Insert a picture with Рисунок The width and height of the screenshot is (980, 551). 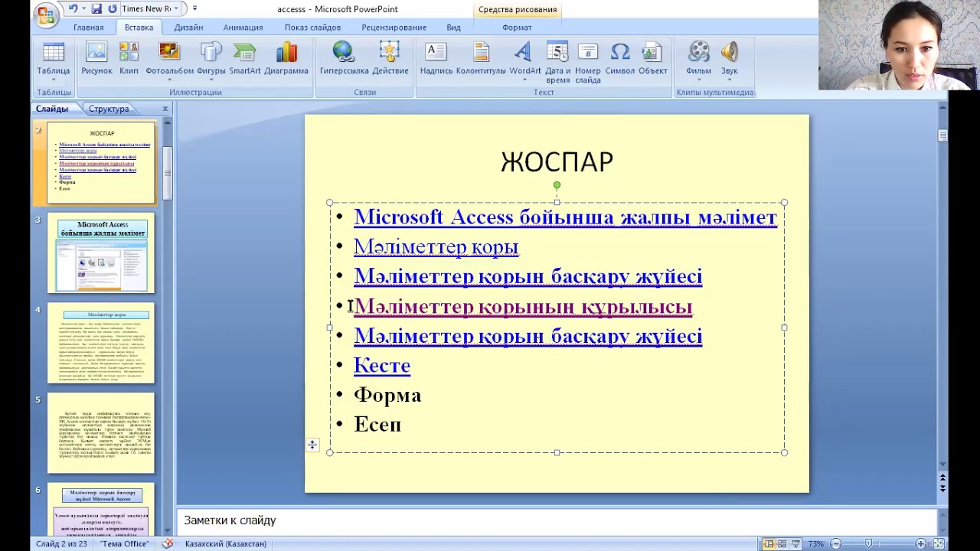[96, 60]
